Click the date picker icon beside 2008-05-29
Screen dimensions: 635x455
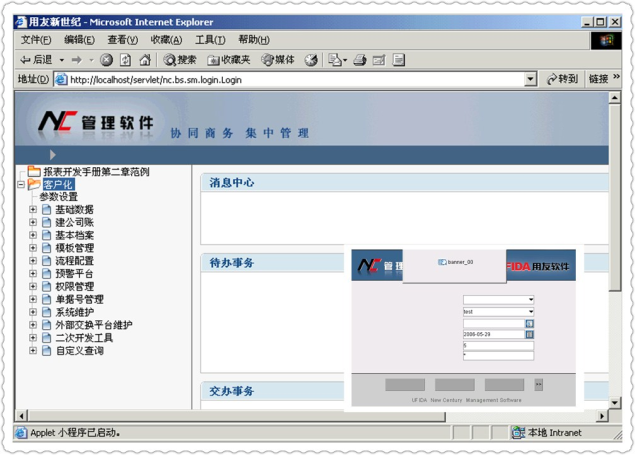(x=530, y=335)
